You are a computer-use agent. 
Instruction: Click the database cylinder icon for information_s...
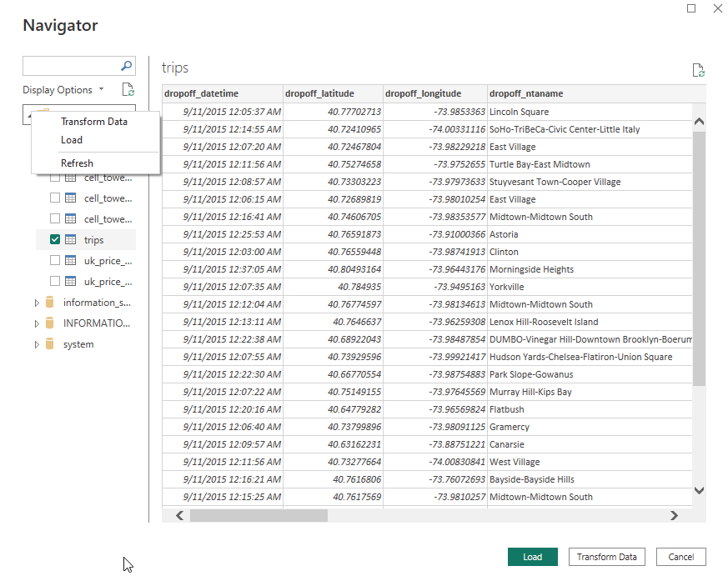tap(50, 302)
